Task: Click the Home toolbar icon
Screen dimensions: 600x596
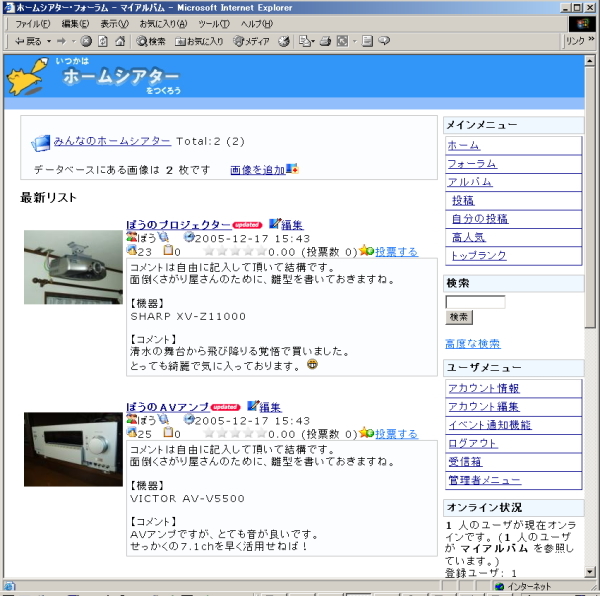Action: 120,41
